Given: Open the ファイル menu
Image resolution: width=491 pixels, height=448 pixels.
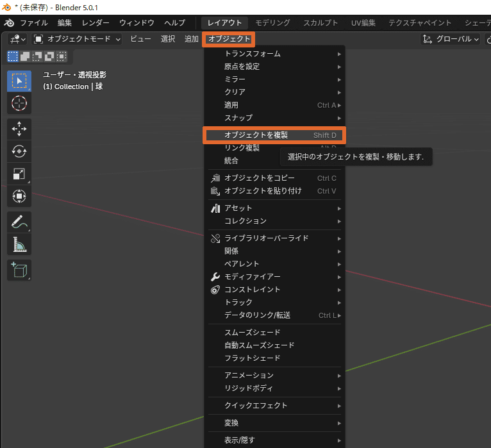Looking at the screenshot, I should tap(34, 23).
